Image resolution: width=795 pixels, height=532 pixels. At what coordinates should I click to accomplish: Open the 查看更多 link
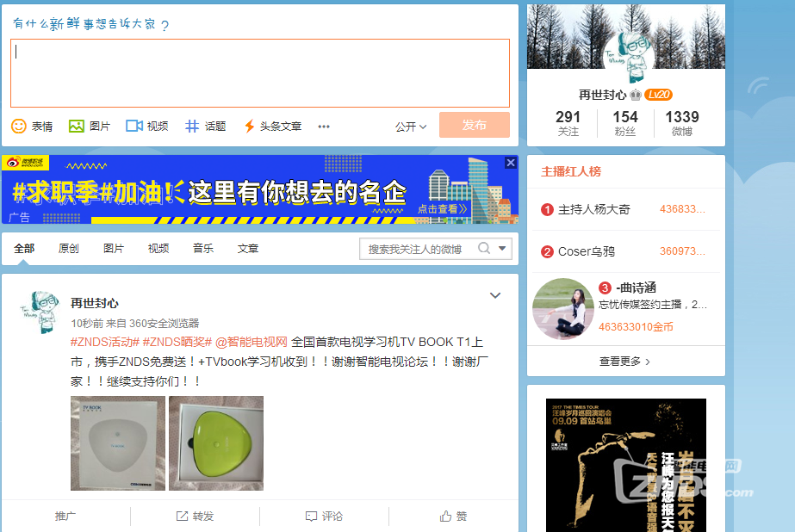point(624,362)
